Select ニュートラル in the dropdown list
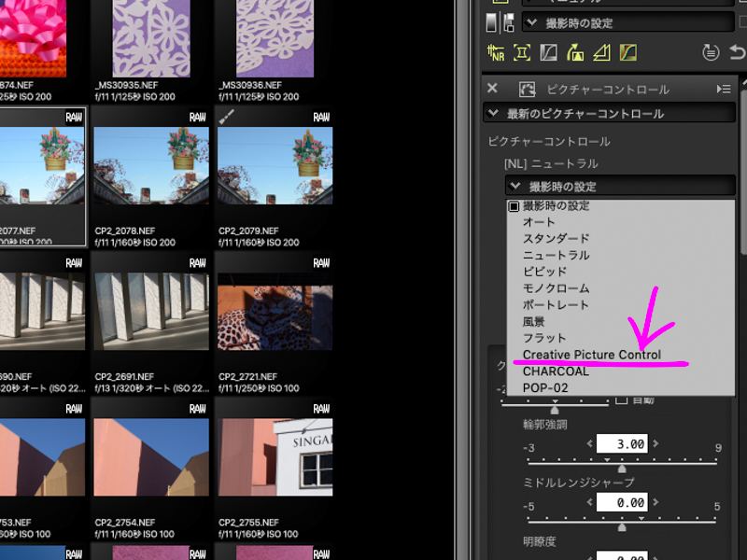This screenshot has height=560, width=747. [620, 255]
